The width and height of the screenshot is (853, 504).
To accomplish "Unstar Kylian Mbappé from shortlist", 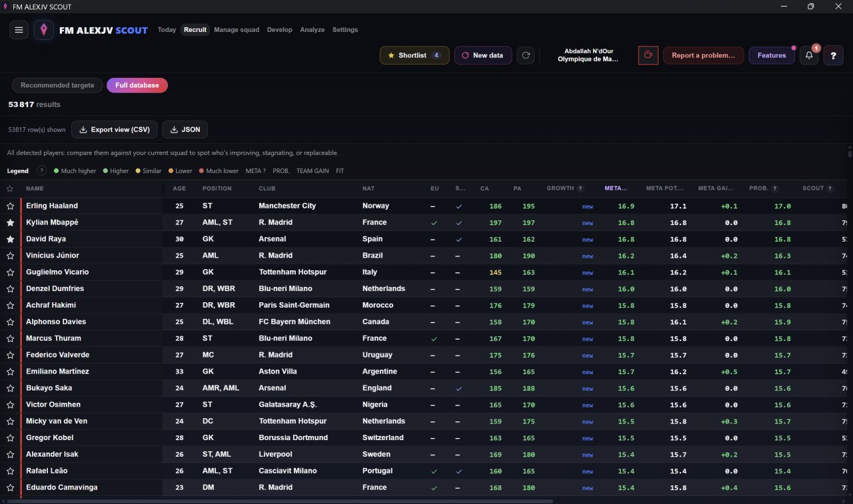I will [10, 222].
